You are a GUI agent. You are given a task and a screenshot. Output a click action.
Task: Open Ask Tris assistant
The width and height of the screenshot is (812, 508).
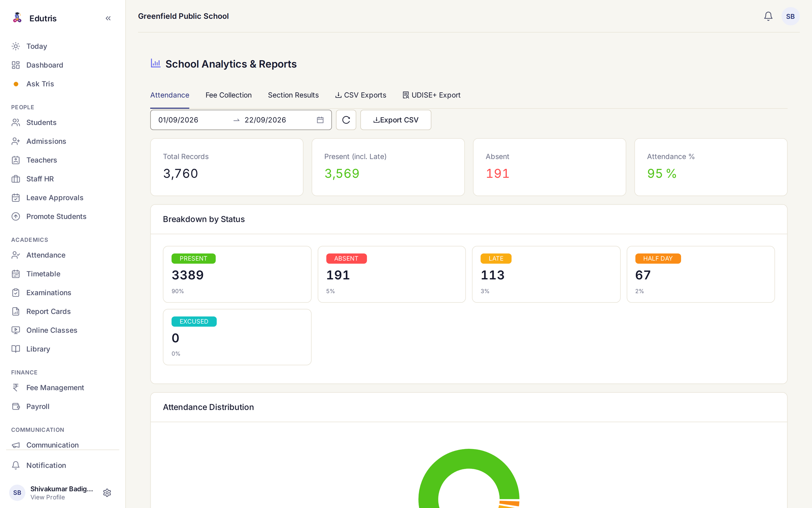pos(63,84)
